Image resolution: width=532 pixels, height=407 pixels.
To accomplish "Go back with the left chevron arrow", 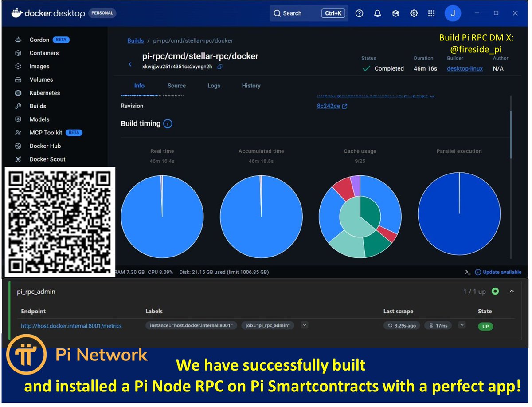I will tap(130, 64).
